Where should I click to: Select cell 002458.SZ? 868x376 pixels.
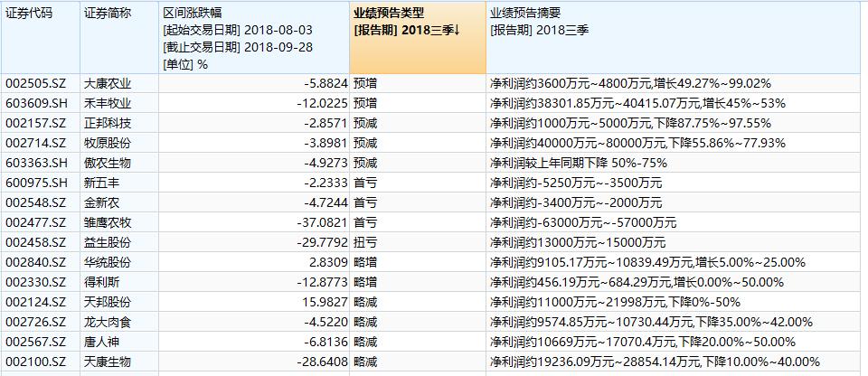coord(41,242)
